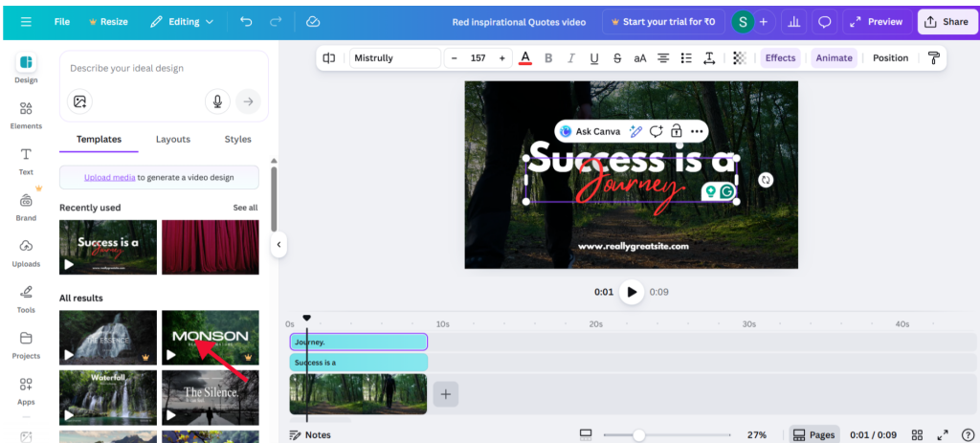Viewport: 980px width, 443px height.
Task: Click the side panel scrollbar
Action: coord(273,199)
